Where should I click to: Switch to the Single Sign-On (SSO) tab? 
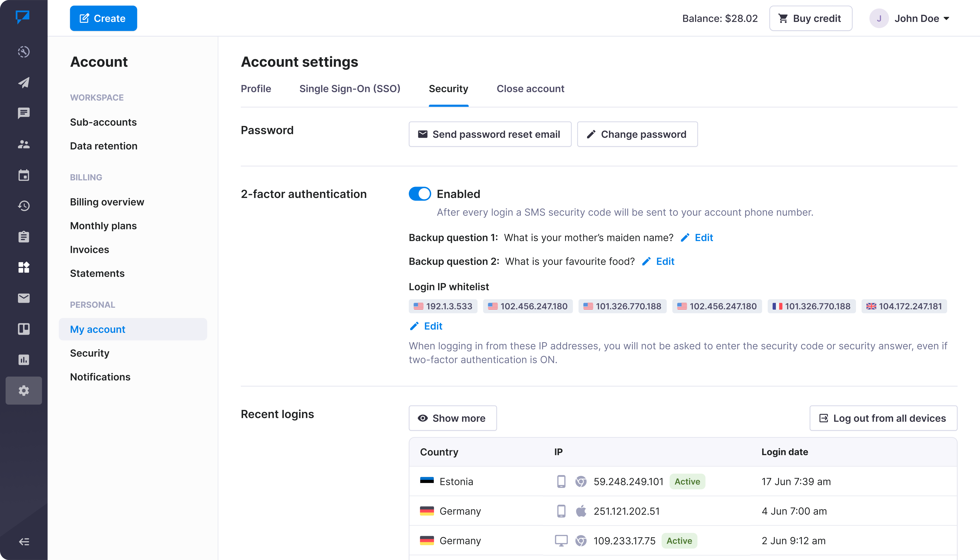coord(350,89)
